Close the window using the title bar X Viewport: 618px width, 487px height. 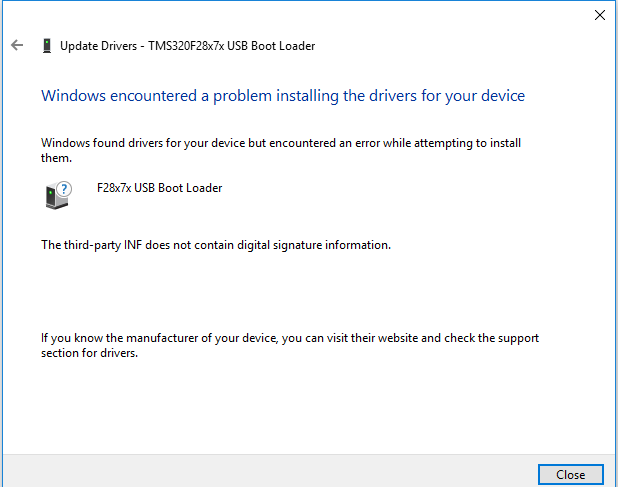click(600, 15)
